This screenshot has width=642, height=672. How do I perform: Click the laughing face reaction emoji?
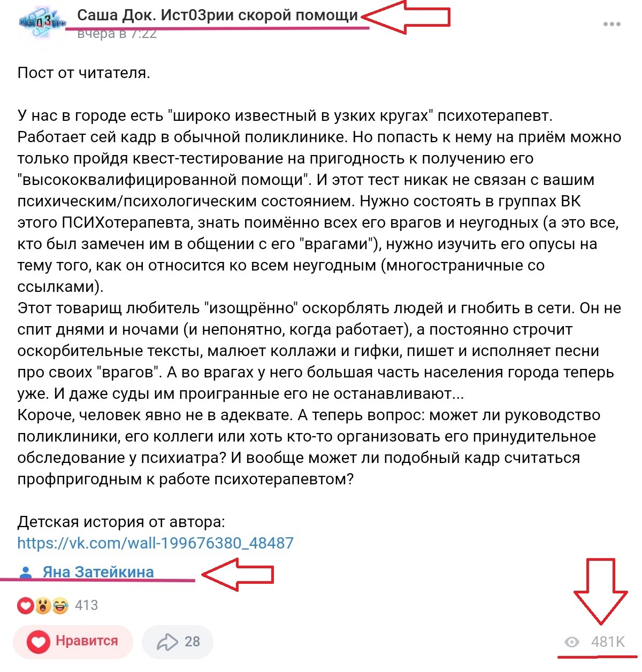click(60, 606)
